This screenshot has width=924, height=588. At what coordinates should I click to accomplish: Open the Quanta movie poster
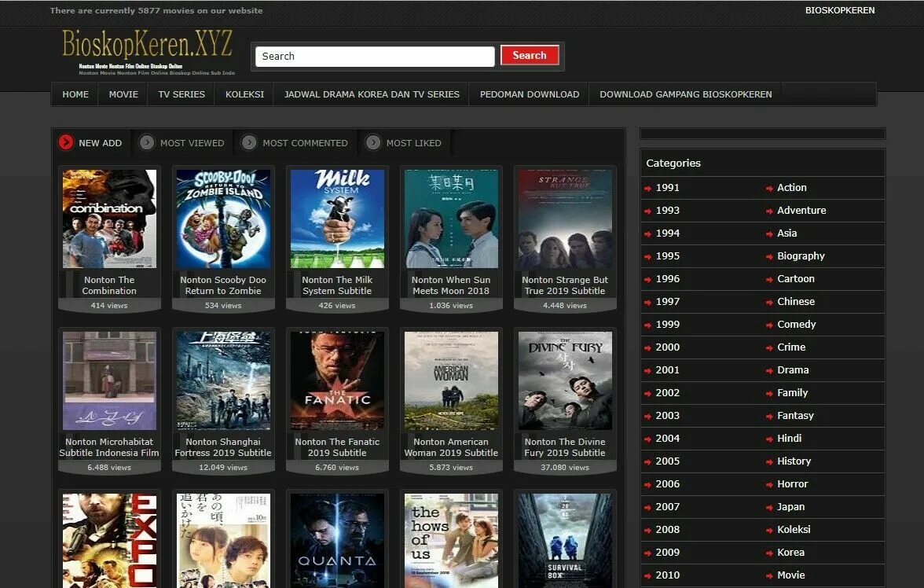point(337,540)
